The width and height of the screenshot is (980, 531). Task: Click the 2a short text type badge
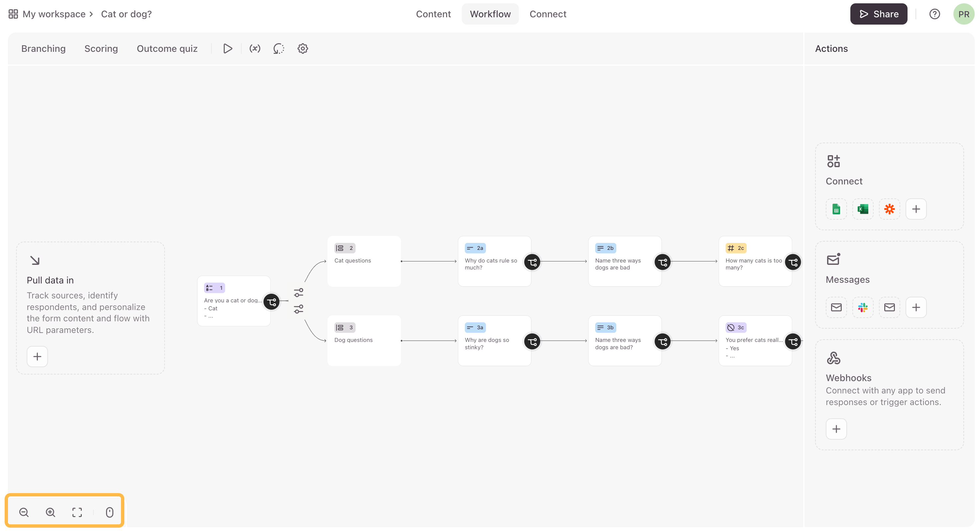(x=475, y=248)
